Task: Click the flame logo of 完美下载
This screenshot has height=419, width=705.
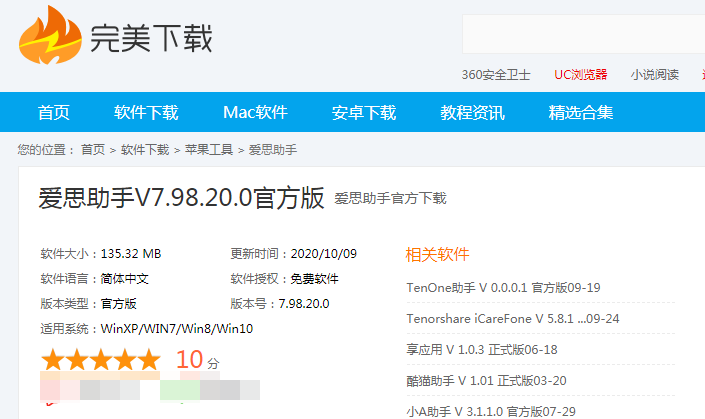Action: (x=50, y=35)
